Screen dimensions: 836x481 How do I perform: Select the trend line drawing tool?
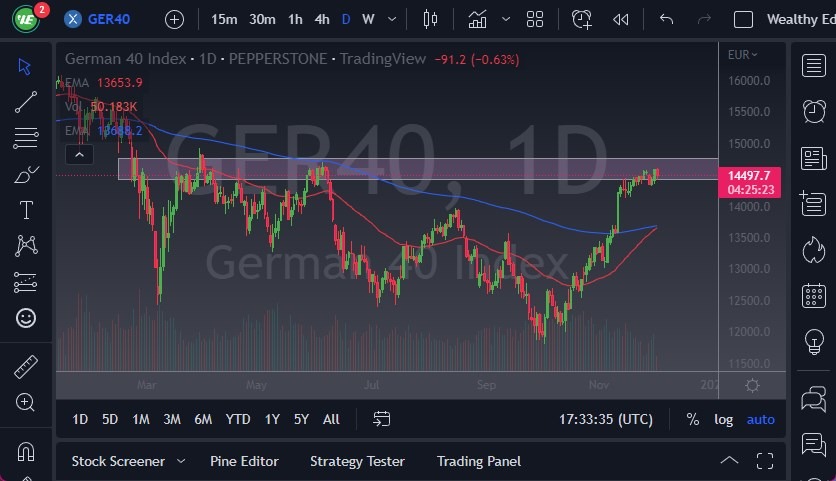[x=26, y=101]
